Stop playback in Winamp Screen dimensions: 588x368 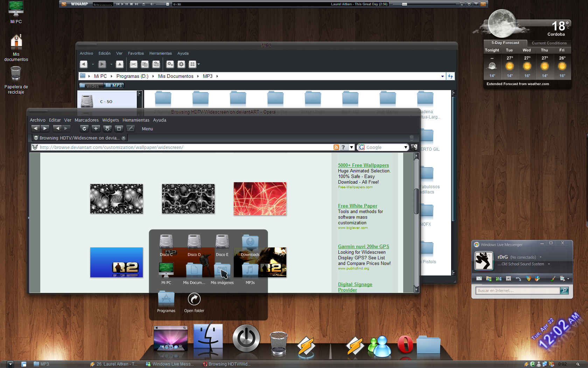tap(131, 4)
